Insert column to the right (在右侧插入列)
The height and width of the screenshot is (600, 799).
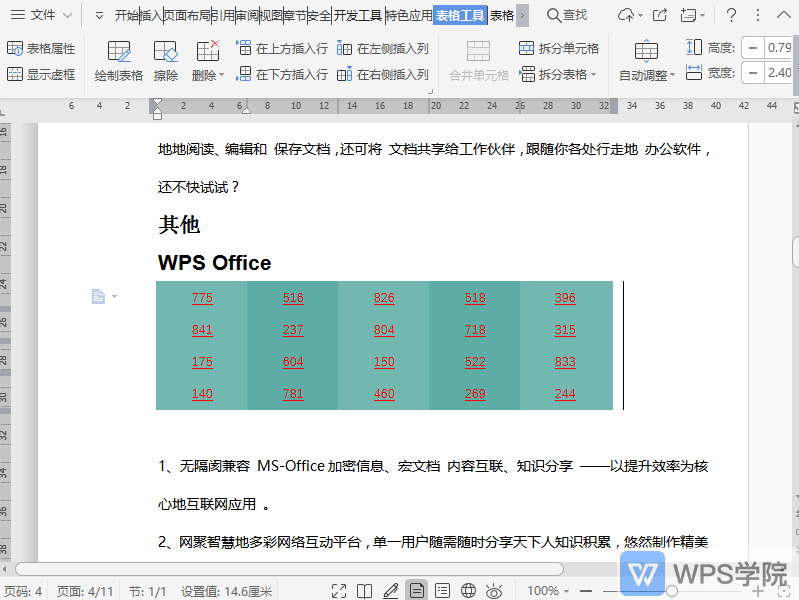[x=383, y=74]
